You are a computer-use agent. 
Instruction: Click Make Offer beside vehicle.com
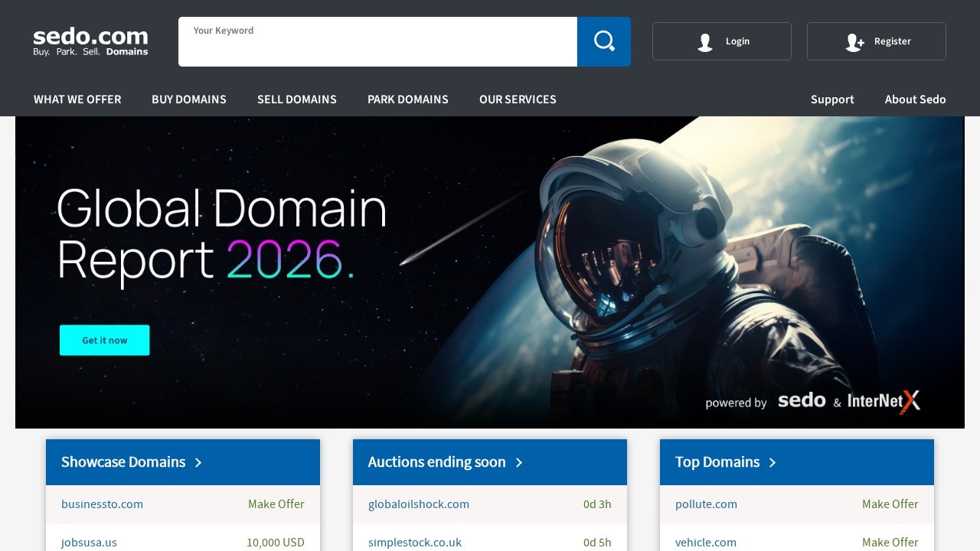pyautogui.click(x=890, y=543)
